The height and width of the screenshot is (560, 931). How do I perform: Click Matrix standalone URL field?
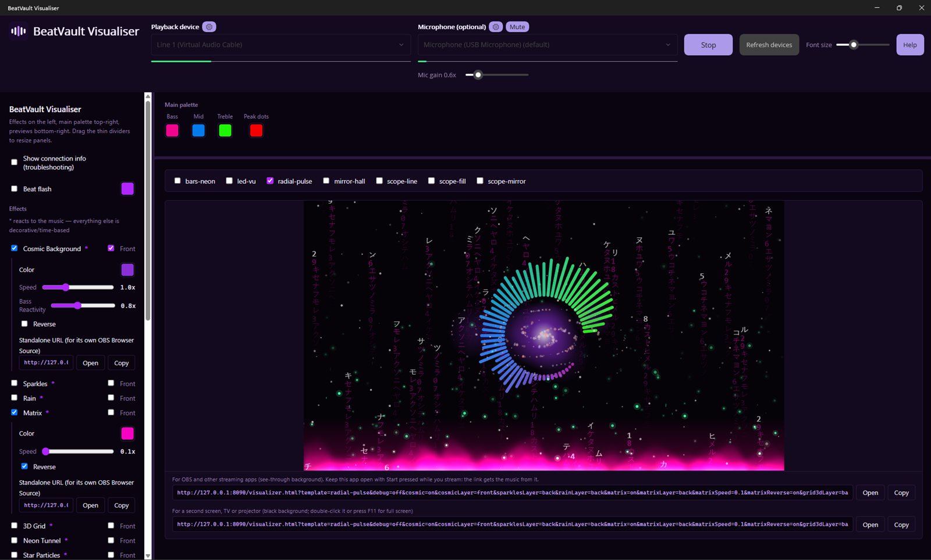tap(46, 505)
